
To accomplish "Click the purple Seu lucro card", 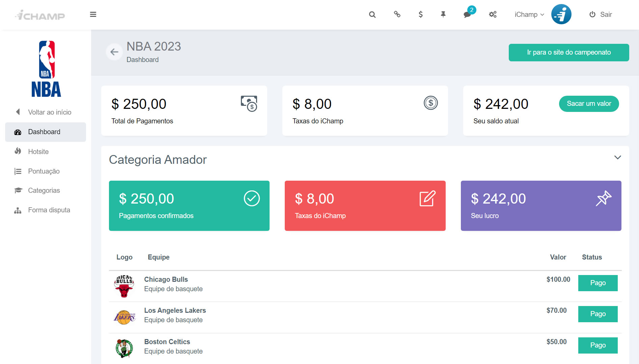I will coord(541,206).
